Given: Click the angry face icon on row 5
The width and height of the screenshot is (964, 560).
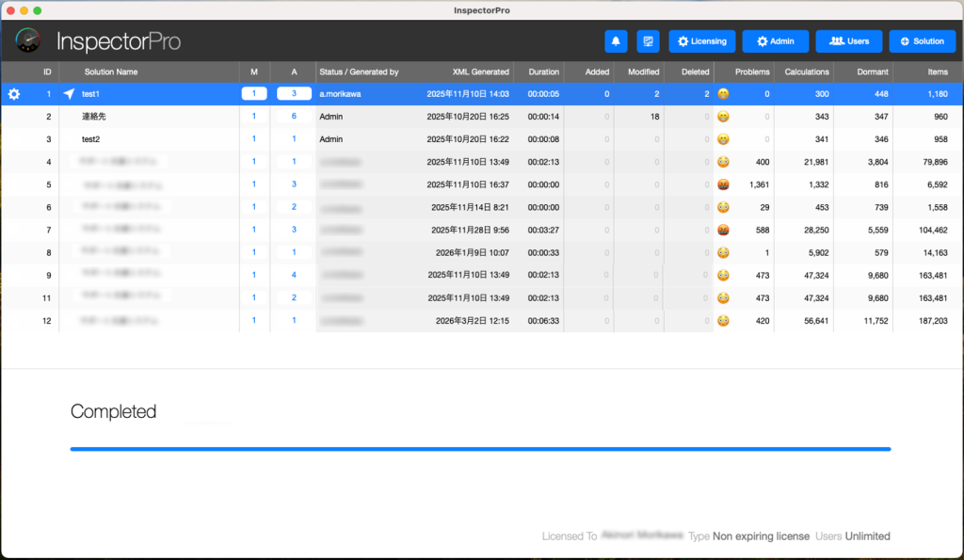Looking at the screenshot, I should (x=723, y=184).
